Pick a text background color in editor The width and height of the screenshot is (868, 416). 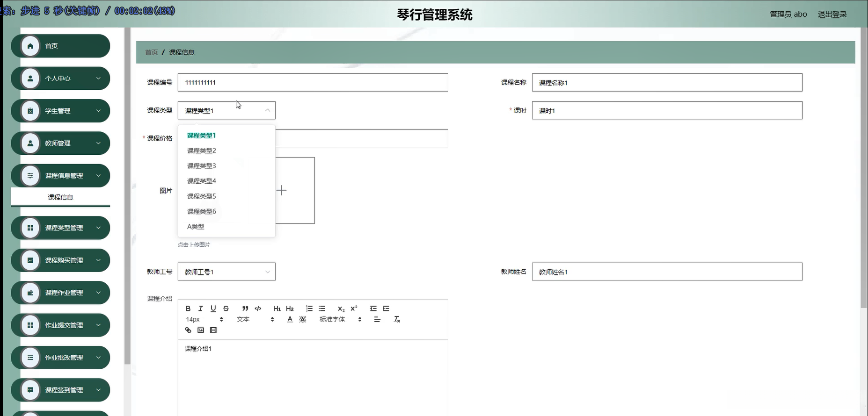[303, 319]
